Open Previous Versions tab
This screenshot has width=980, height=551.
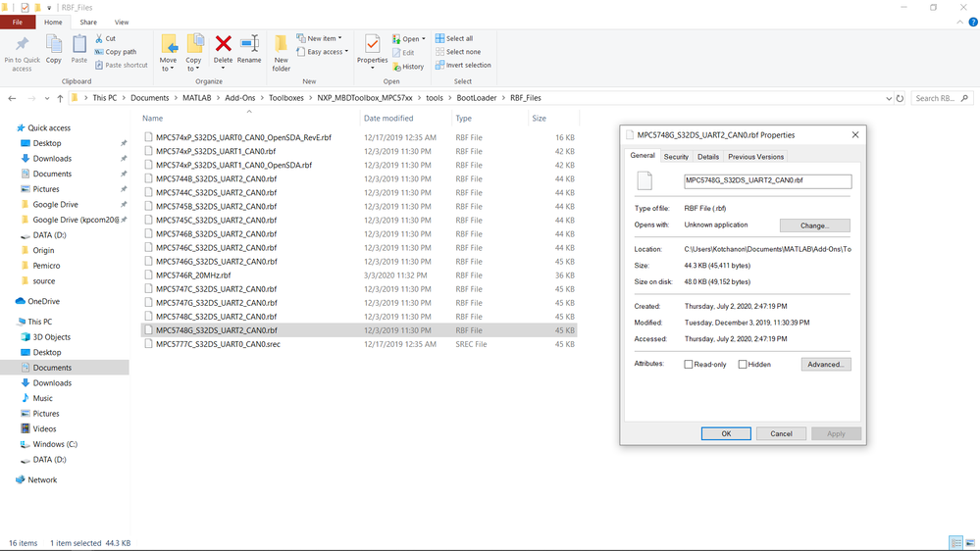[755, 157]
